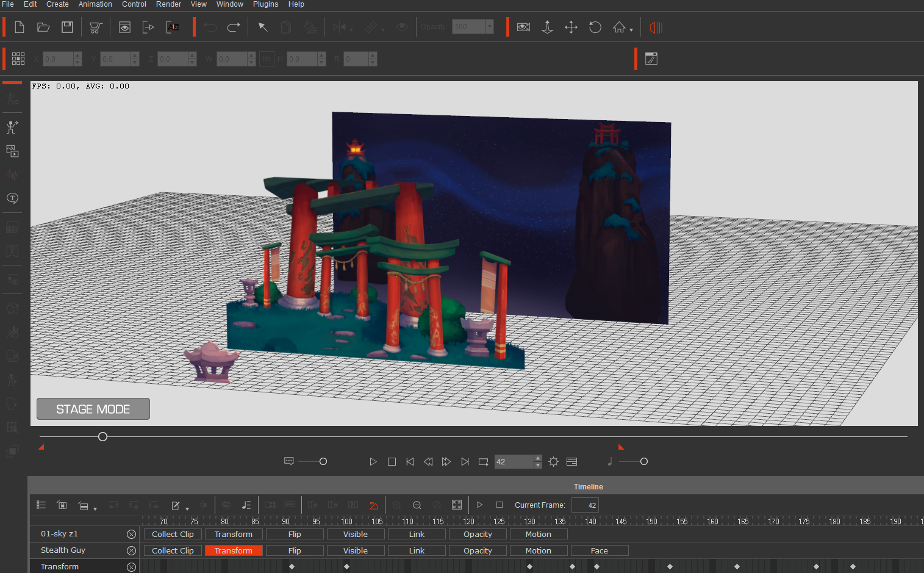Click the character composer icon in sidebar
The image size is (924, 573).
coord(12,128)
